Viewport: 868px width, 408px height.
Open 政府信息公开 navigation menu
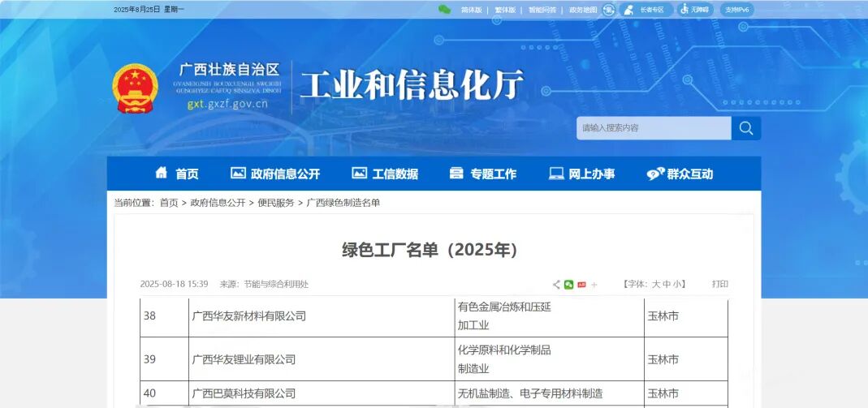(x=275, y=174)
